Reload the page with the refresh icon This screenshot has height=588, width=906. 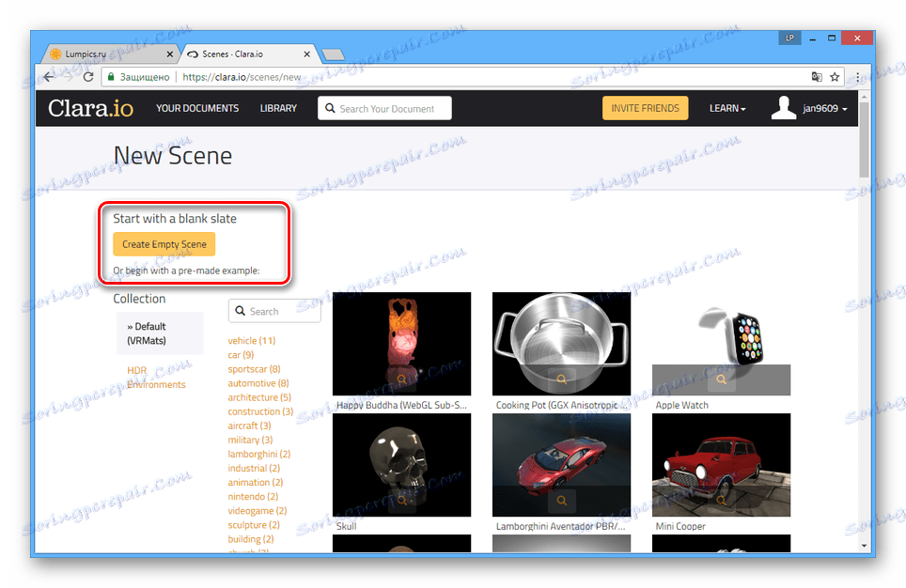pos(87,77)
